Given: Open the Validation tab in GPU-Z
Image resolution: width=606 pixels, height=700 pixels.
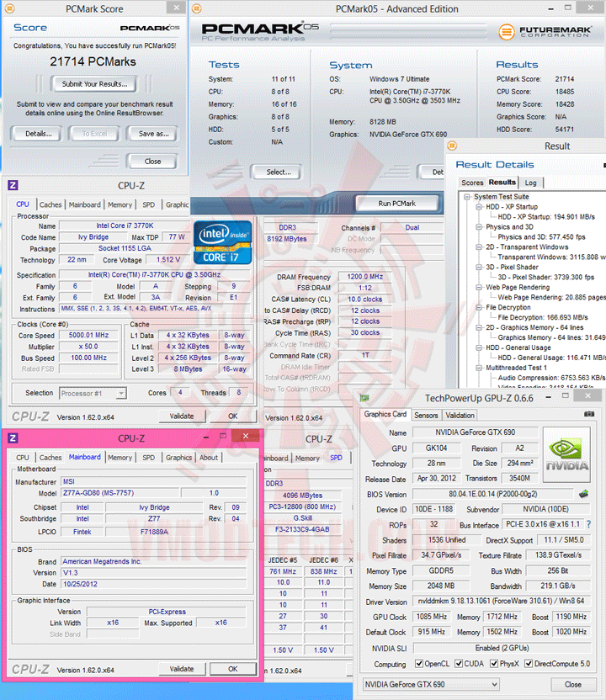Looking at the screenshot, I should (x=460, y=415).
